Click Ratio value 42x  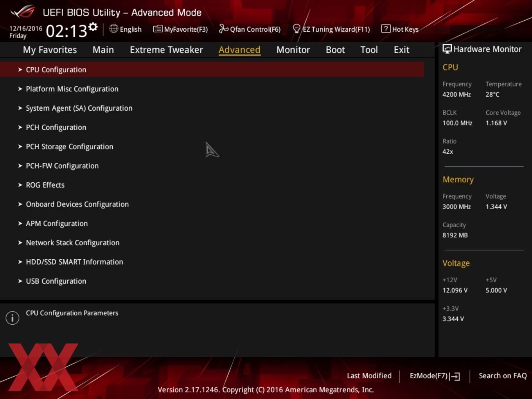[448, 151]
